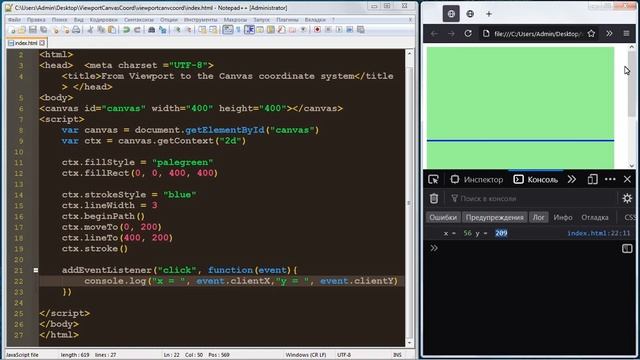Image resolution: width=640 pixels, height=360 pixels.
Task: Bookmark page with star icon
Action: coord(591,33)
